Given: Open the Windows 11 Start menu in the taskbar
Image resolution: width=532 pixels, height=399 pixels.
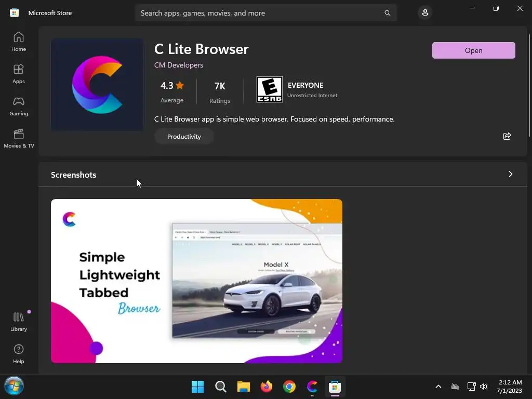Looking at the screenshot, I should coord(197,387).
